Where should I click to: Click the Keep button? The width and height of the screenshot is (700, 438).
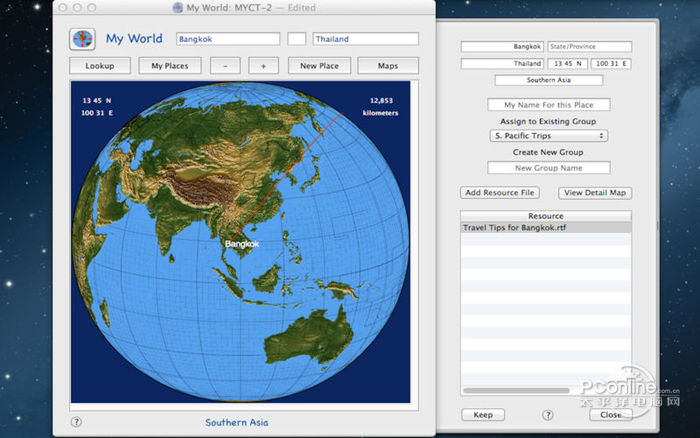click(x=483, y=415)
